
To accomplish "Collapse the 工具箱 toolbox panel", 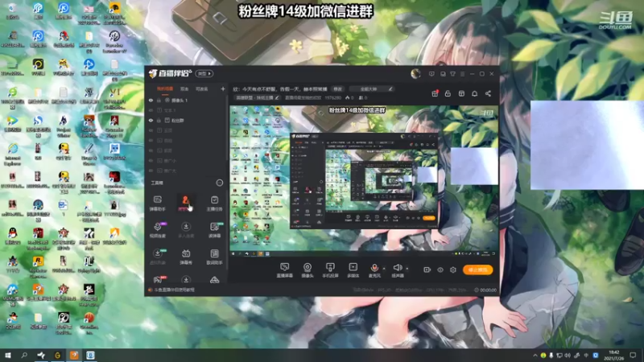I will point(220,183).
